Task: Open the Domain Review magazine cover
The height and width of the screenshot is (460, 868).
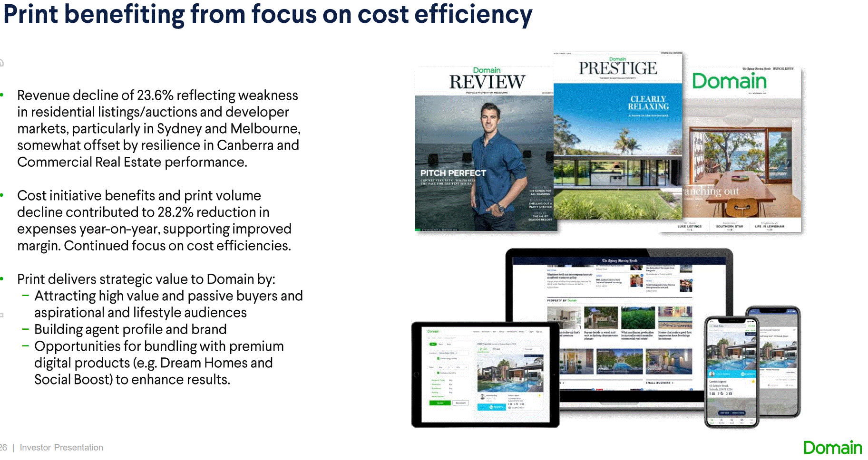Action: point(484,148)
